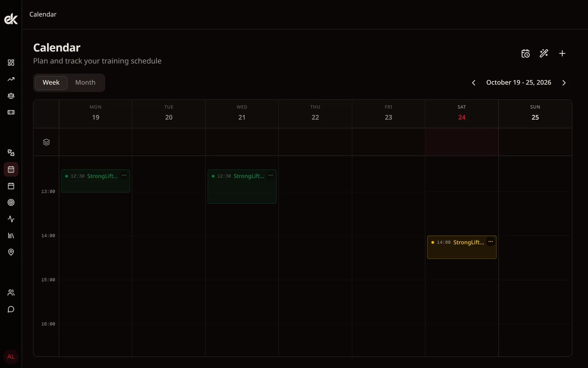Select the TUE 20 day header
This screenshot has width=588, height=368.
pos(169,113)
